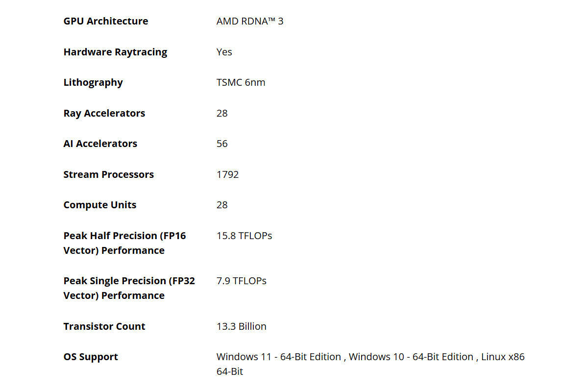Select the 56 AI Accelerators value
The width and height of the screenshot is (588, 392).
pos(222,144)
